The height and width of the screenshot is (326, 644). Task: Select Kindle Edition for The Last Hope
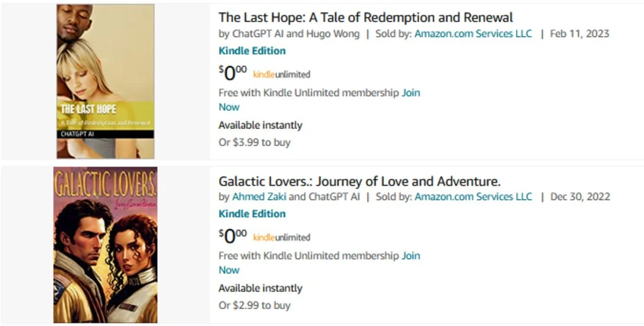click(x=252, y=51)
